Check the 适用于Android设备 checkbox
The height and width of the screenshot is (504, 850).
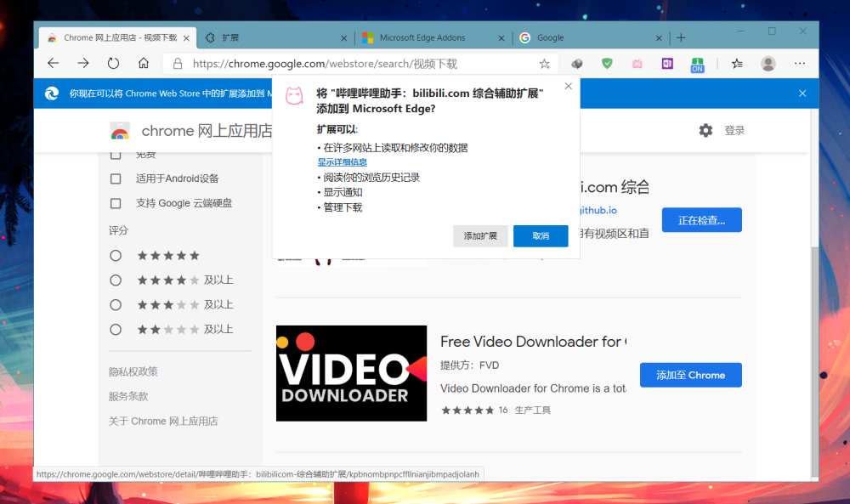tap(116, 178)
